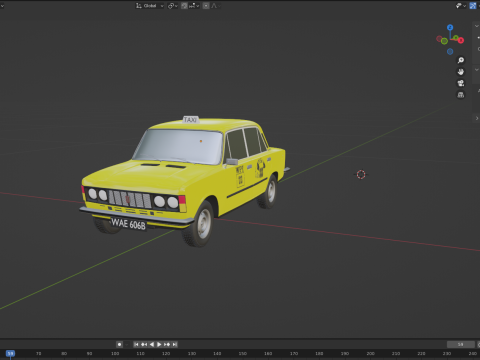Click the WAE 606B license plate

tap(128, 223)
